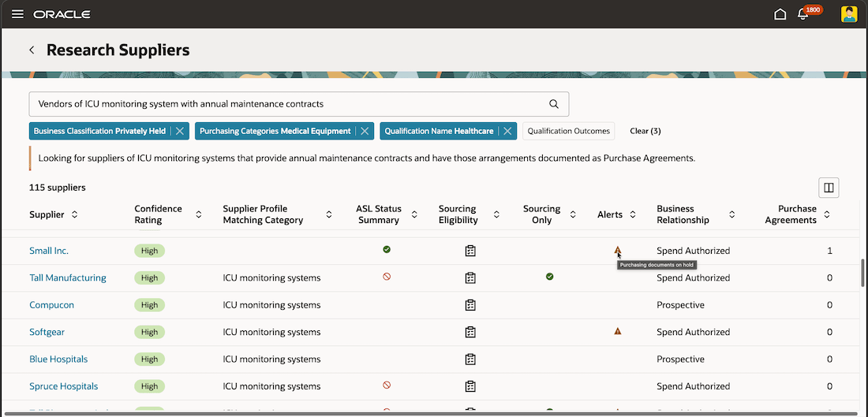Click Clear (3) to reset filters
The image size is (868, 417).
pos(645,131)
